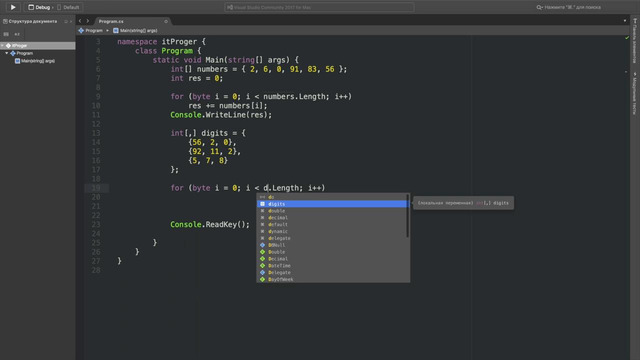Click the Document Structure panel title
640x360 pixels.
(x=33, y=21)
